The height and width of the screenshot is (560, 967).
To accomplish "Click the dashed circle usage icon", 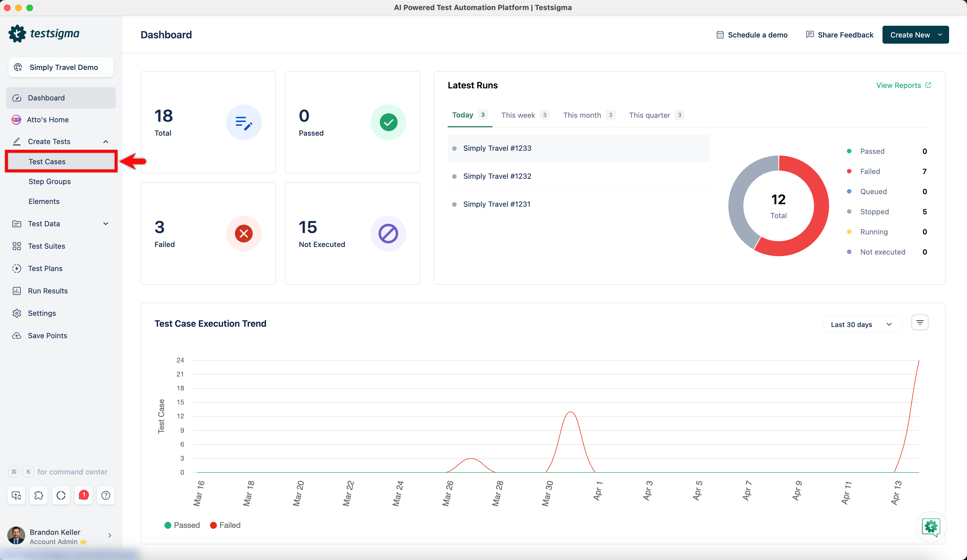I will [x=61, y=495].
